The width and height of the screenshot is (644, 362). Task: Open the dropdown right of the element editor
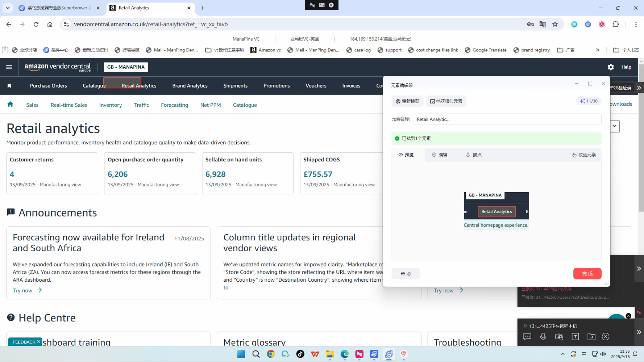click(x=615, y=126)
